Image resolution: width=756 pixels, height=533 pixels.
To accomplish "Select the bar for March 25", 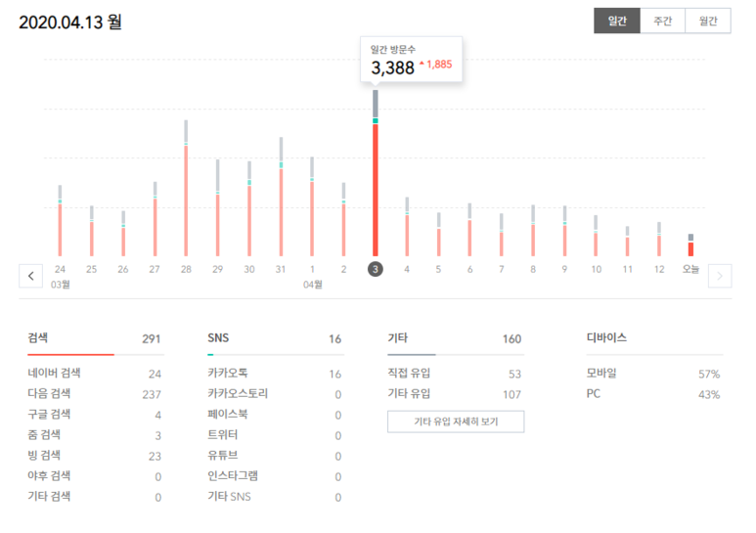I will tap(92, 231).
